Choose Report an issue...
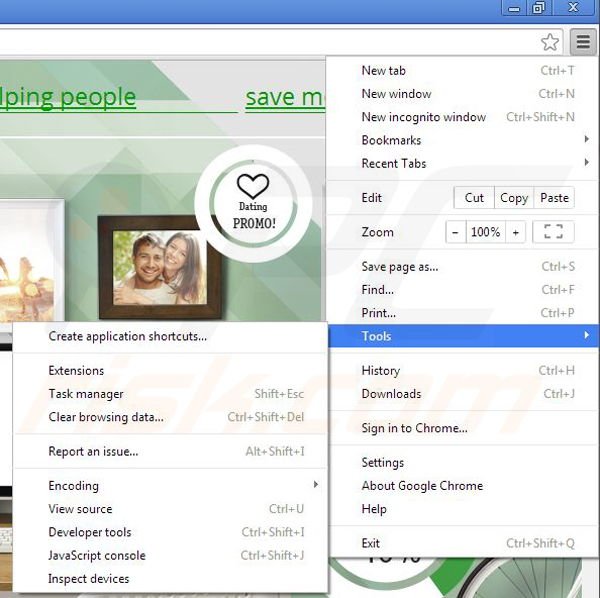 [x=170, y=451]
